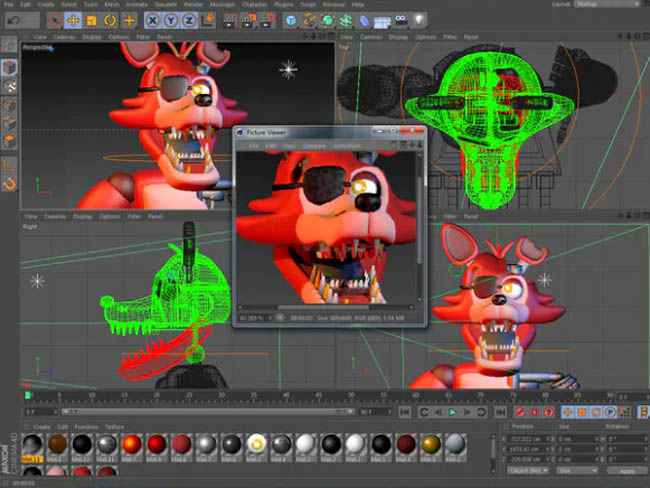Click the Record Active Objects key button
Screen dimensions: 650x488
tap(520, 412)
